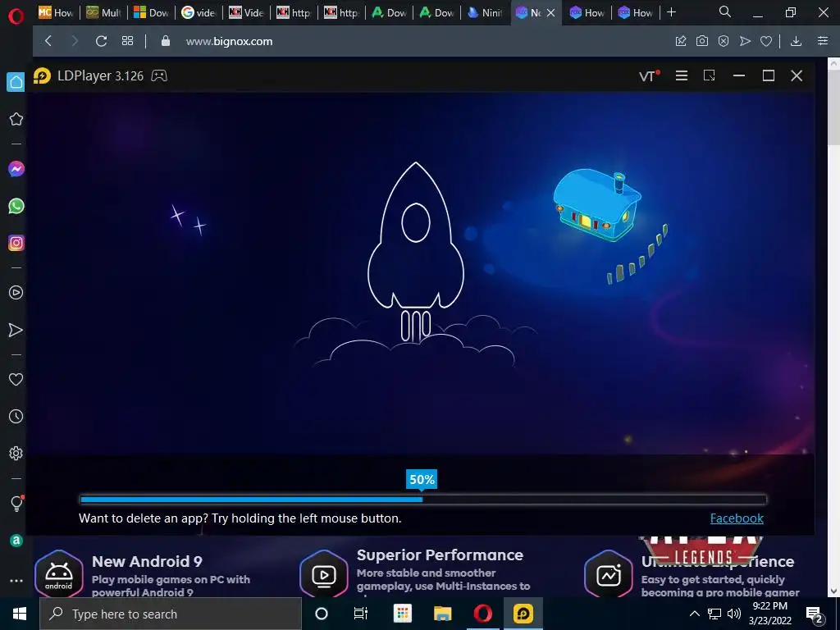
Task: Click the loading progress bar at 50%
Action: pos(422,500)
